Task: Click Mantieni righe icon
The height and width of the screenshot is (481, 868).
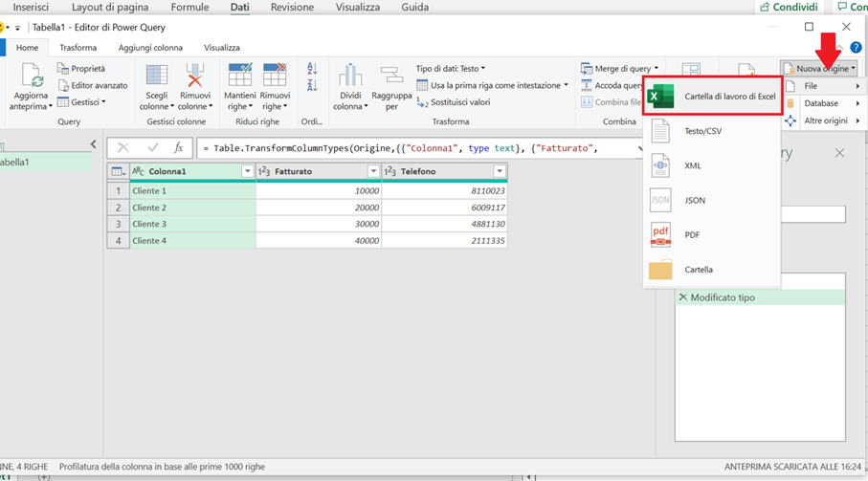Action: 239,76
